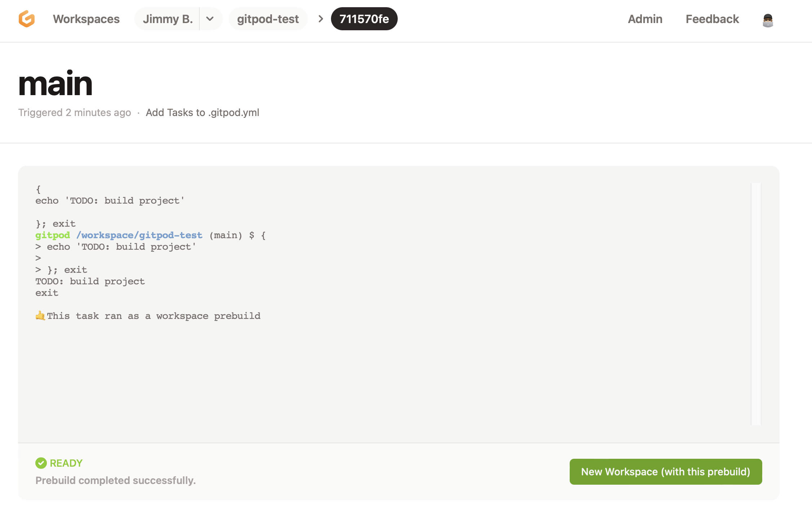812x511 pixels.
Task: Go to the Admin page
Action: [645, 19]
